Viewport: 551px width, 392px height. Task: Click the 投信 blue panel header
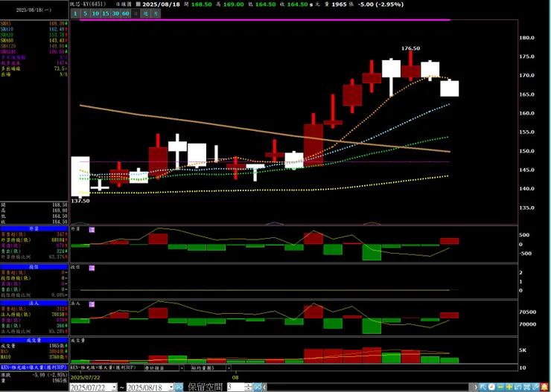pos(34,267)
